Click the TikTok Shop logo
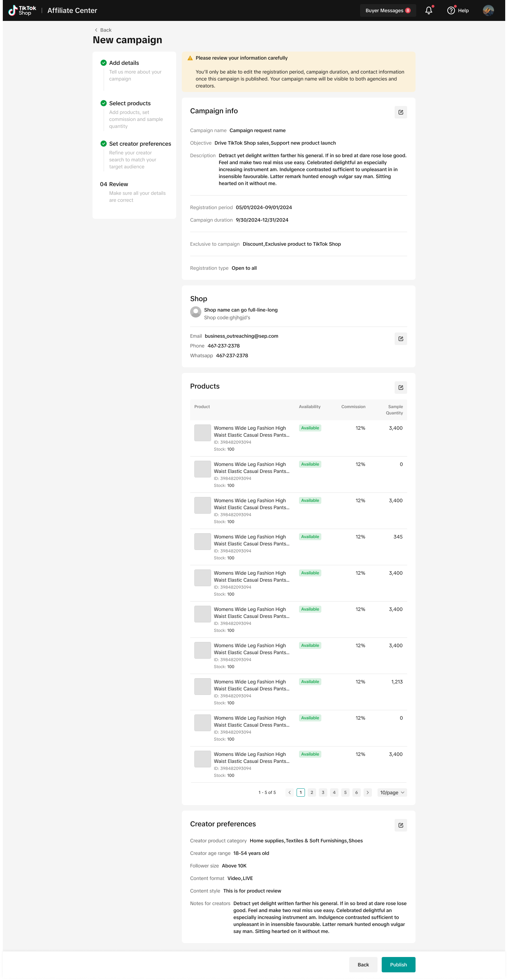This screenshot has height=980, width=508. 22,10
